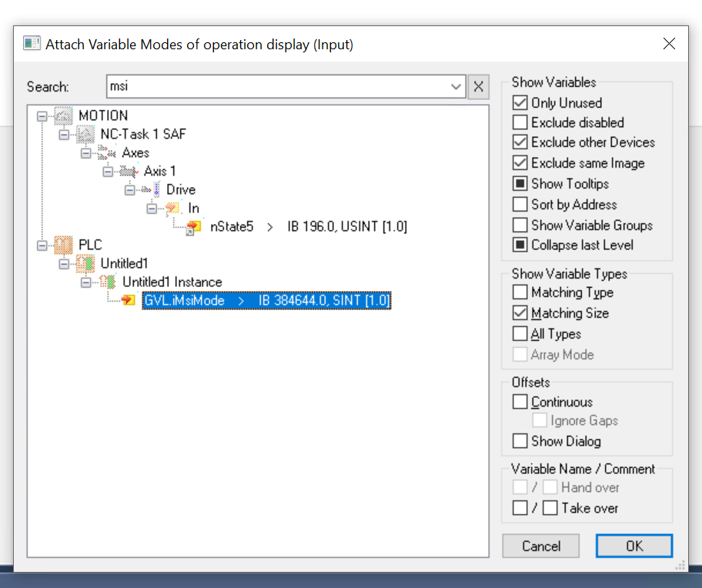Viewport: 702px width, 588px height.
Task: Collapse the Untitled1 node
Action: pyautogui.click(x=64, y=264)
